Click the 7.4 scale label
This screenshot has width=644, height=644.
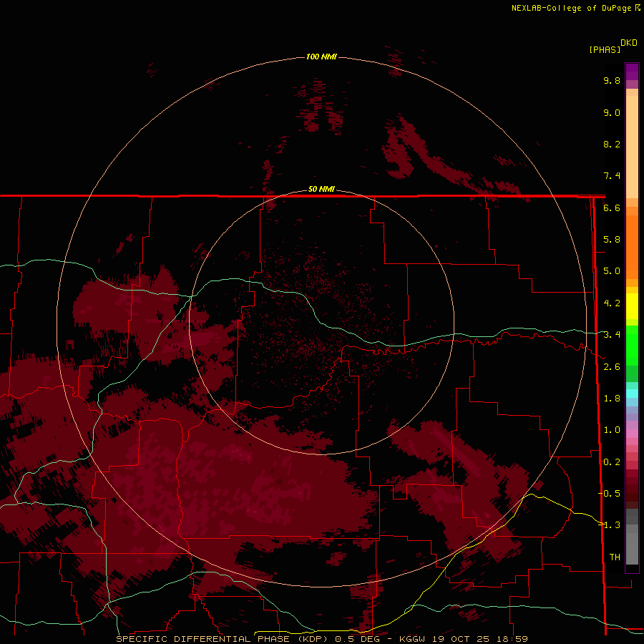click(612, 176)
